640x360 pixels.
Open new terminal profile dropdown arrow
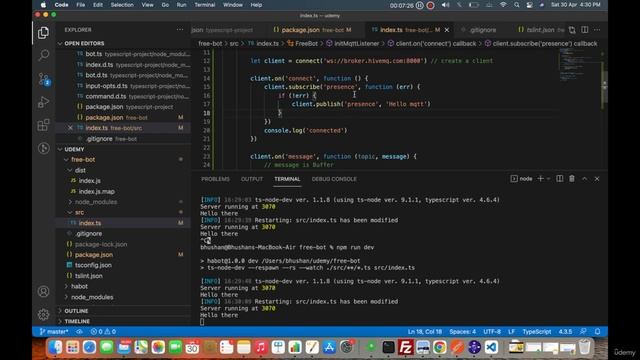coord(548,179)
